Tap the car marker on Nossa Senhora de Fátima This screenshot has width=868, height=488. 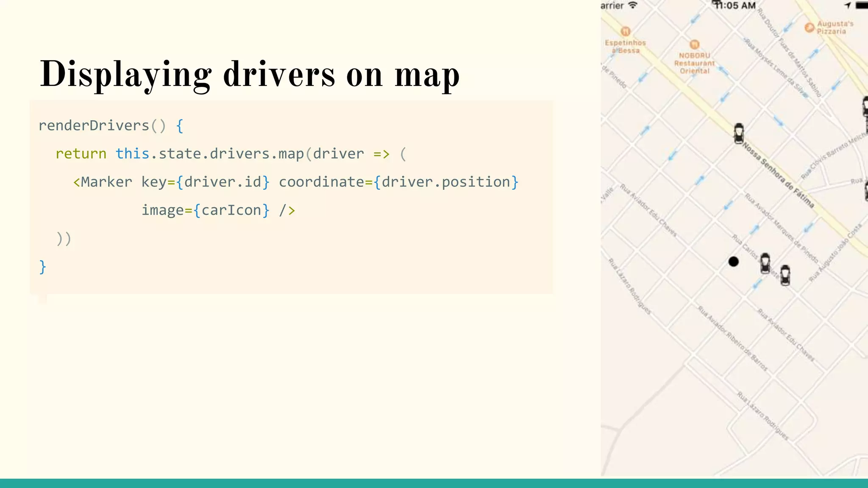click(739, 133)
